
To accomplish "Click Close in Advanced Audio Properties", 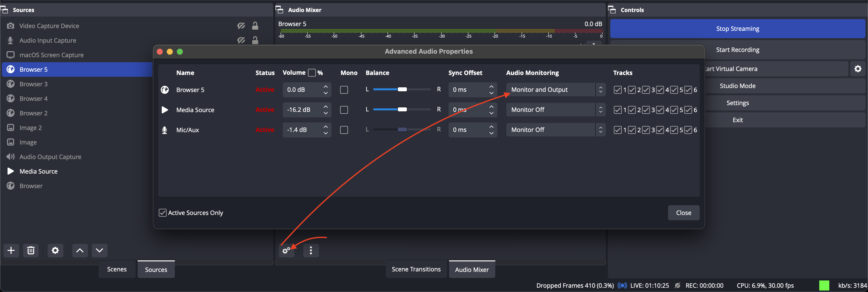I will (683, 213).
